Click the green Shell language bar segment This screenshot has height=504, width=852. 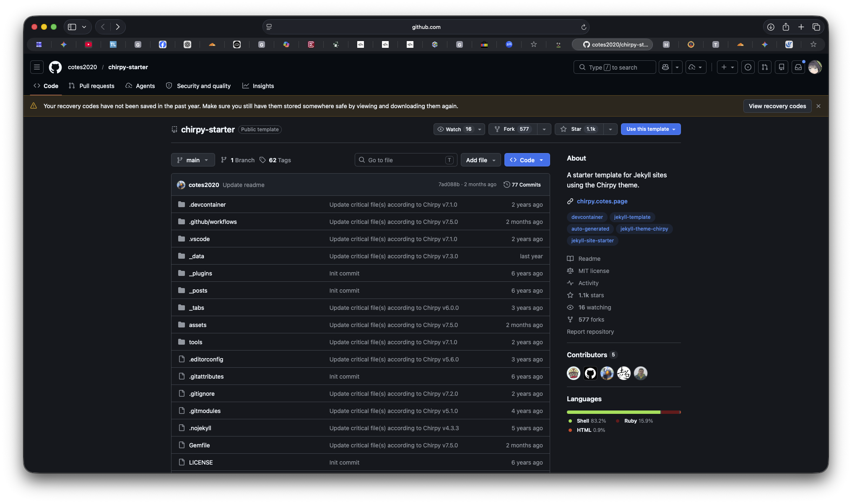coord(613,412)
